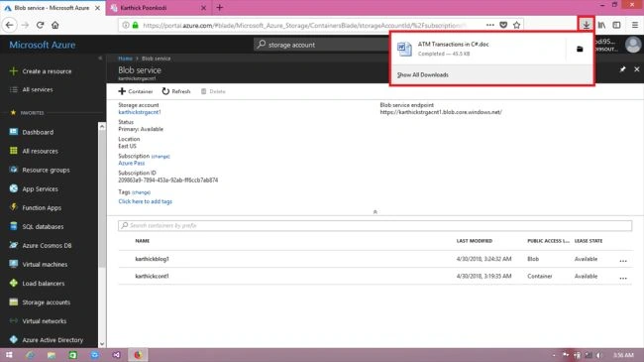Screen dimensions: 644x362
Task: Click Show All Downloads
Action: [423, 74]
